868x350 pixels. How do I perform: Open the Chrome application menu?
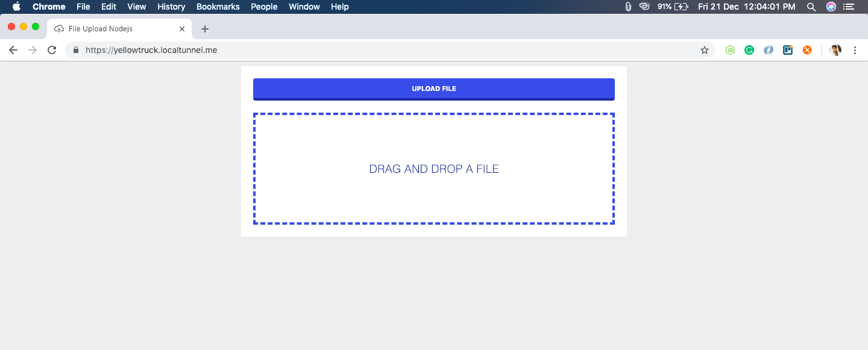tap(49, 7)
